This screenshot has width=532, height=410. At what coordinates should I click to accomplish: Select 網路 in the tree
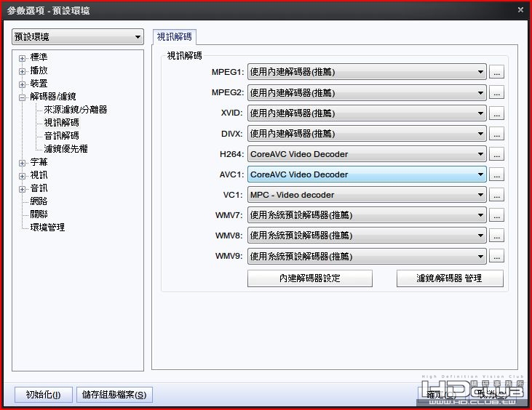(39, 201)
